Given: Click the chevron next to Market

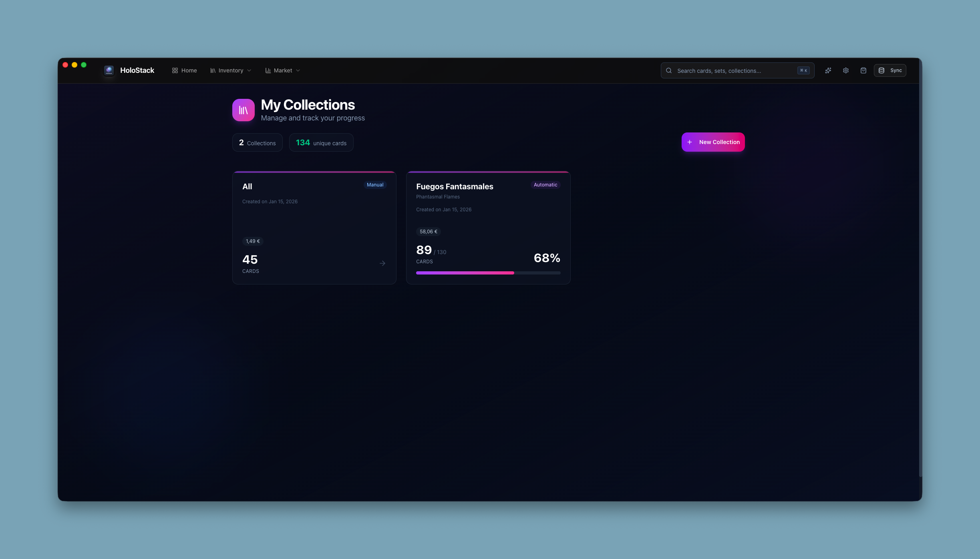Looking at the screenshot, I should pyautogui.click(x=298, y=70).
